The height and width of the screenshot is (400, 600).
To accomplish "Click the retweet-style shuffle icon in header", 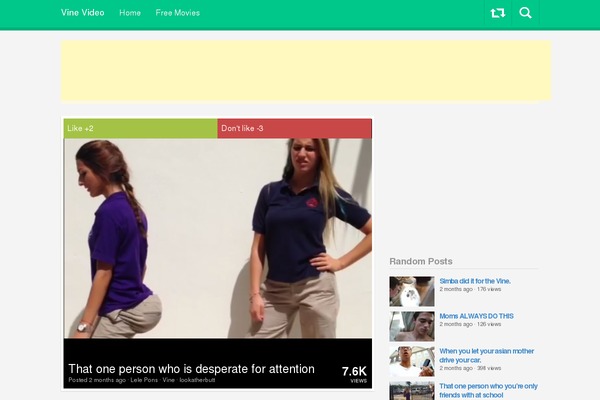I will click(497, 13).
